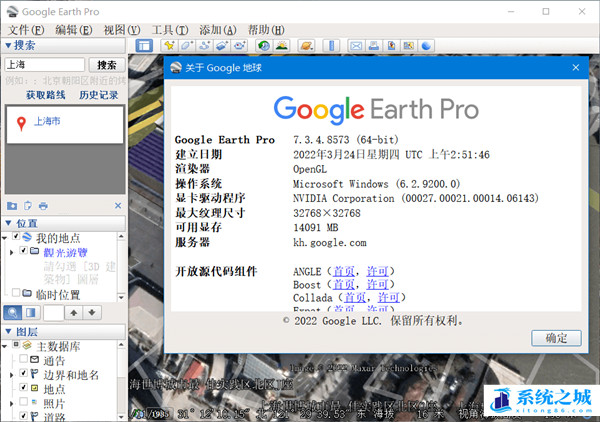600x422 pixels.
Task: Click the record a tour icon
Action: (240, 46)
